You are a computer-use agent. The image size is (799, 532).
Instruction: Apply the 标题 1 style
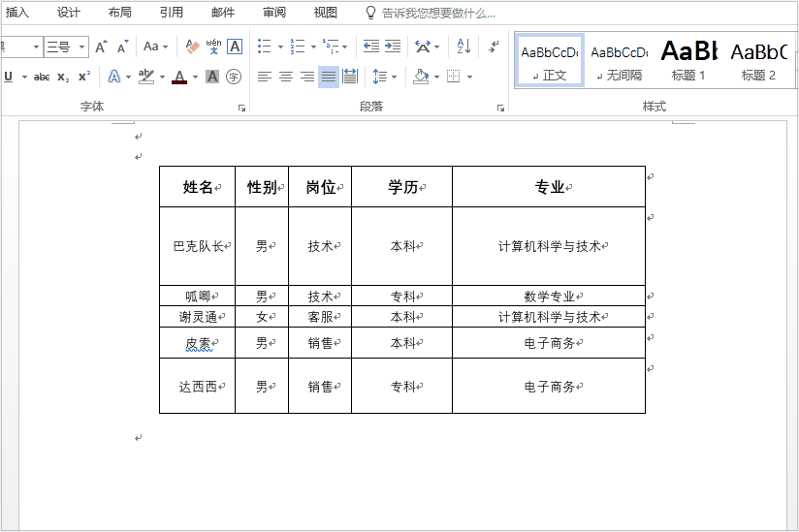tap(688, 61)
